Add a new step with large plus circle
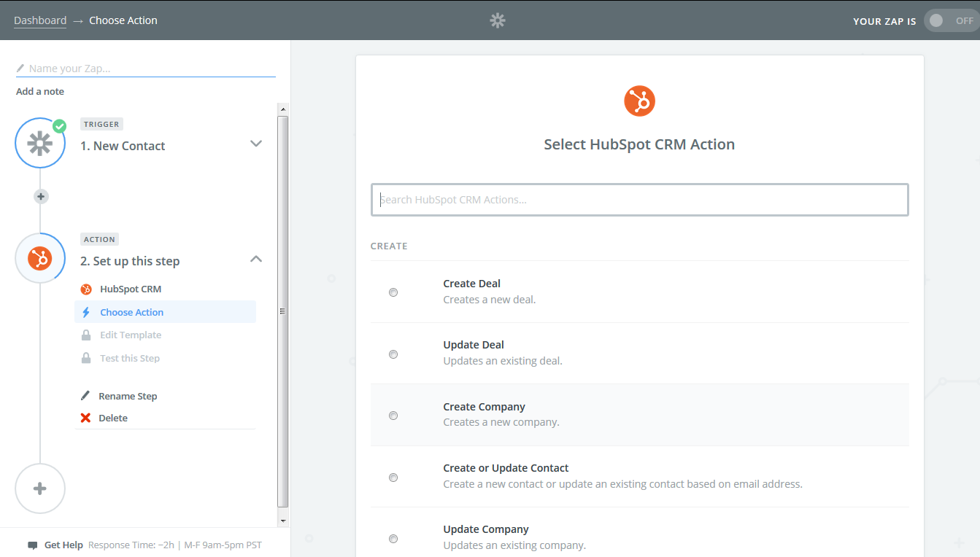 tap(40, 488)
